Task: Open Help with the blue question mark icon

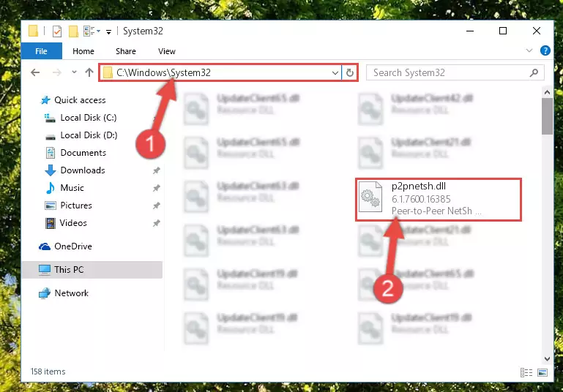Action: coord(545,50)
